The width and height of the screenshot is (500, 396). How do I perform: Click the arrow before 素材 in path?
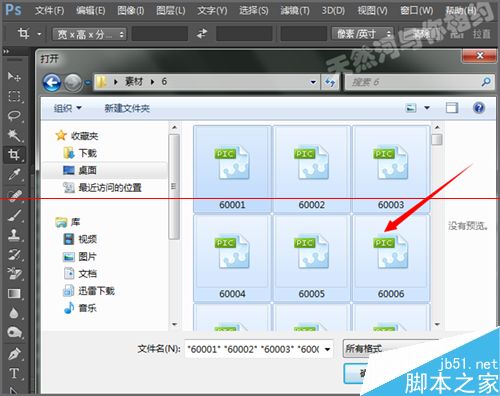(x=116, y=82)
